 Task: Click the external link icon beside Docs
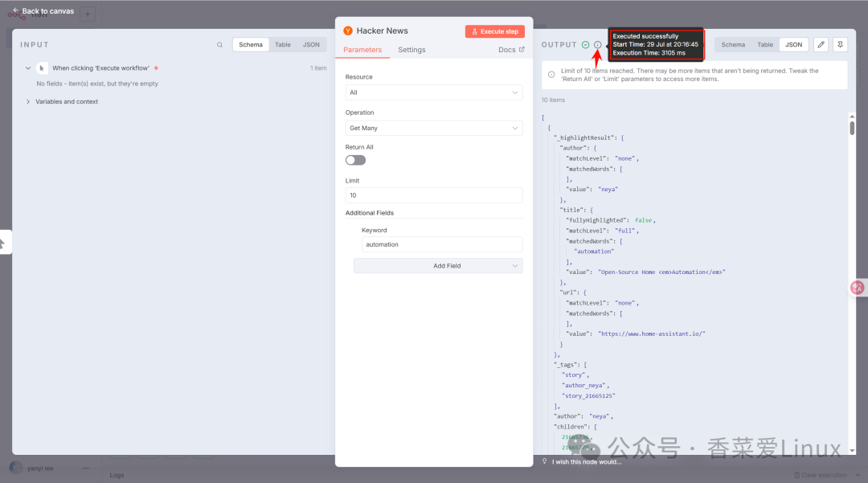point(522,49)
